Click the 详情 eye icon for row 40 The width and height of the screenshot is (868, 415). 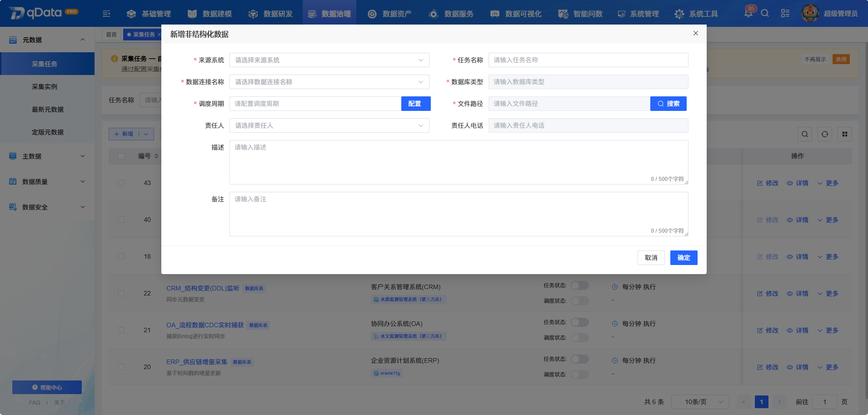point(790,220)
